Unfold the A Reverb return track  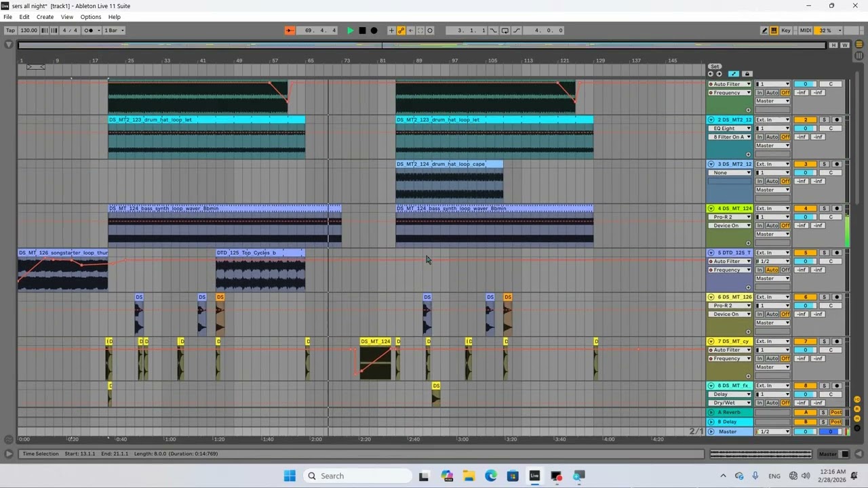point(711,412)
